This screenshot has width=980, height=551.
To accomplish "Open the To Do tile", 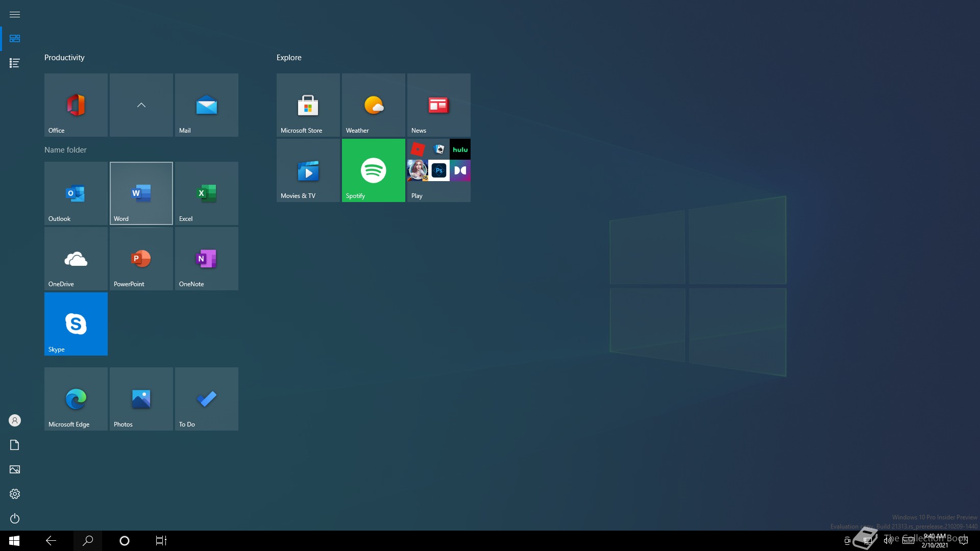I will 207,399.
